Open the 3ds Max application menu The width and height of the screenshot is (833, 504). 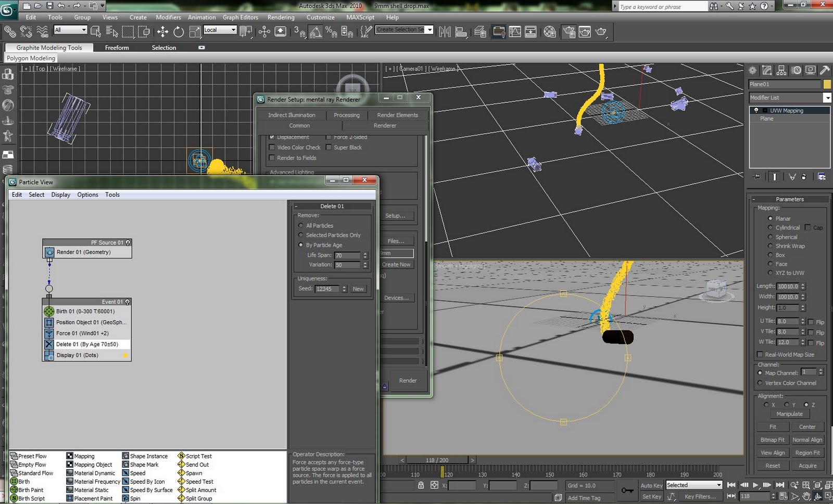pos(8,10)
